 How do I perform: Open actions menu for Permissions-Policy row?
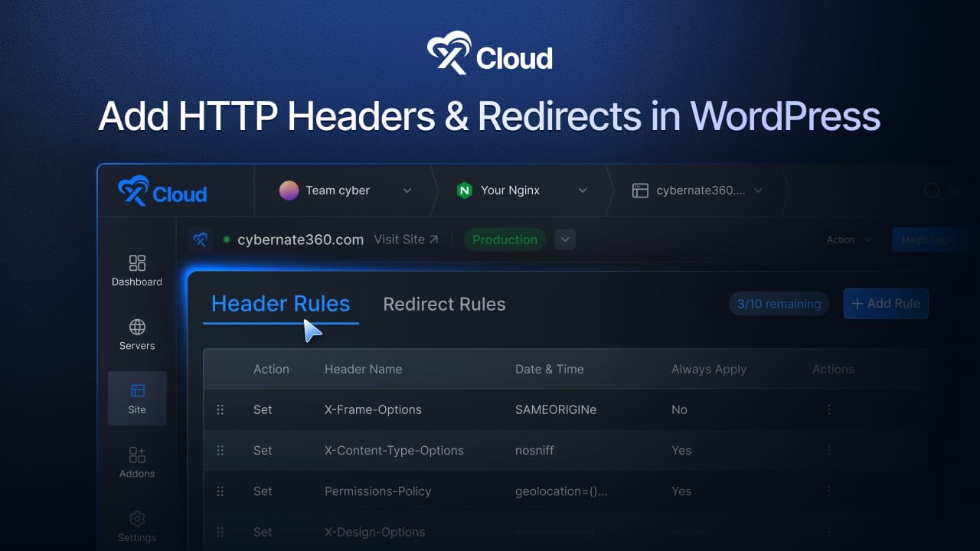click(x=829, y=491)
